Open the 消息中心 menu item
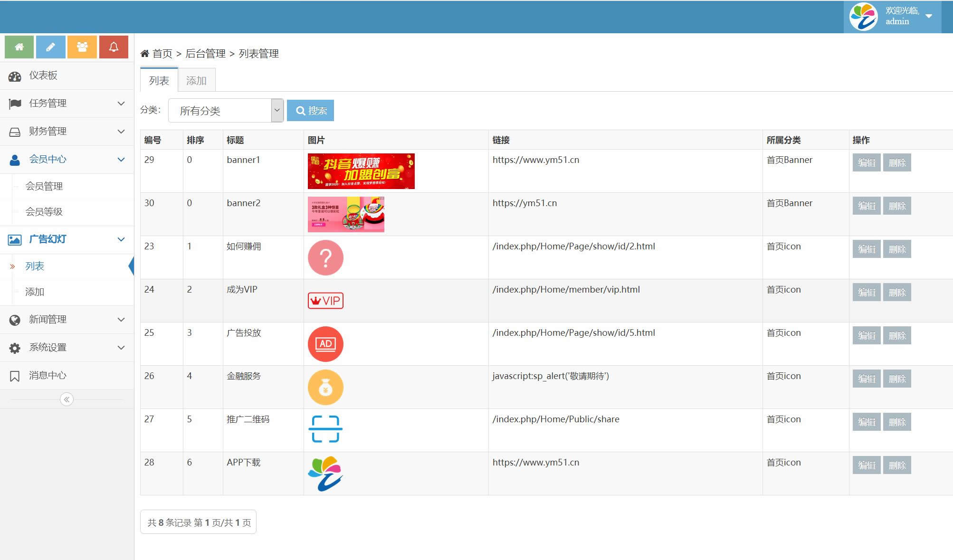This screenshot has width=953, height=560. coord(67,376)
